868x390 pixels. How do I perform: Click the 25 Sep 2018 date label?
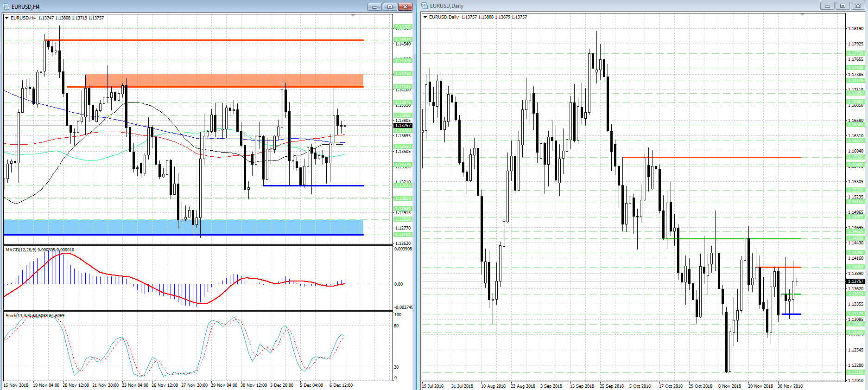coord(612,386)
